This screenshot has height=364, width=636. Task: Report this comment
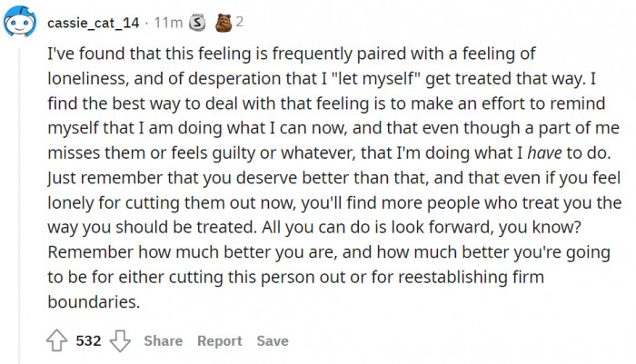point(220,341)
